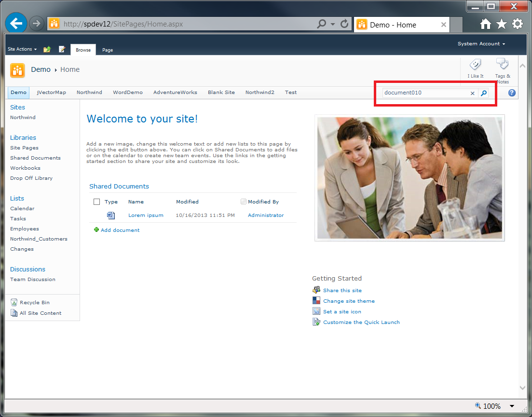Click the Demo breadcrumb title link

pyautogui.click(x=41, y=69)
